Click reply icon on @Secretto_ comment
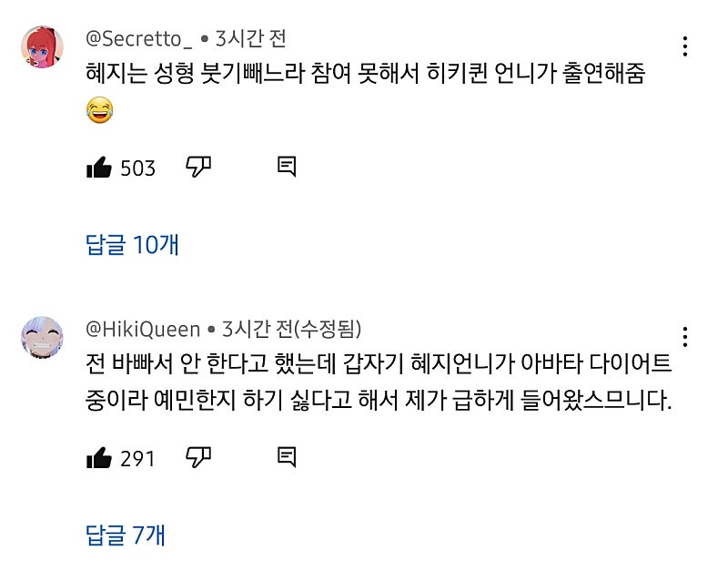The height and width of the screenshot is (571, 728). (286, 167)
